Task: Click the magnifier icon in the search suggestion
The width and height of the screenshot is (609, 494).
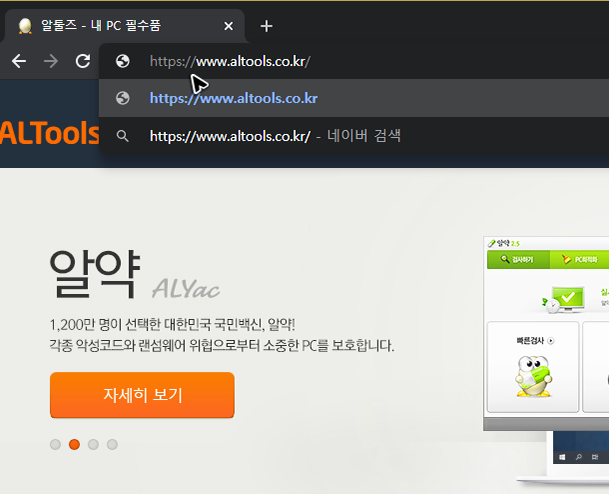Action: coord(123,136)
